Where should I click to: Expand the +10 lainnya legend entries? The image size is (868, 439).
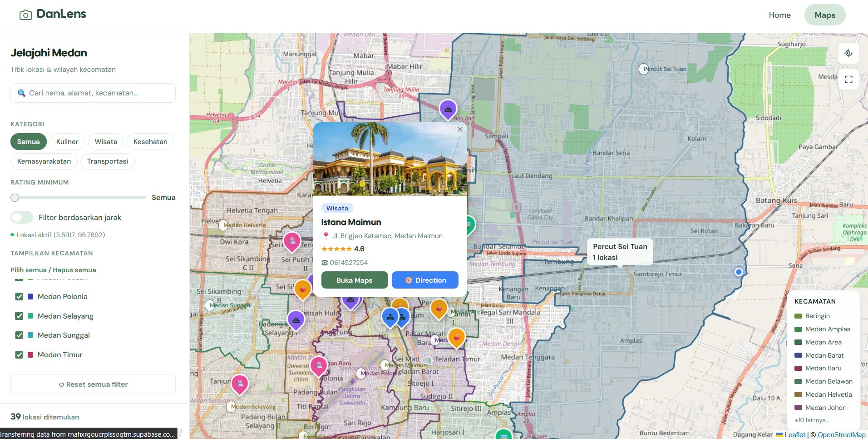click(811, 420)
